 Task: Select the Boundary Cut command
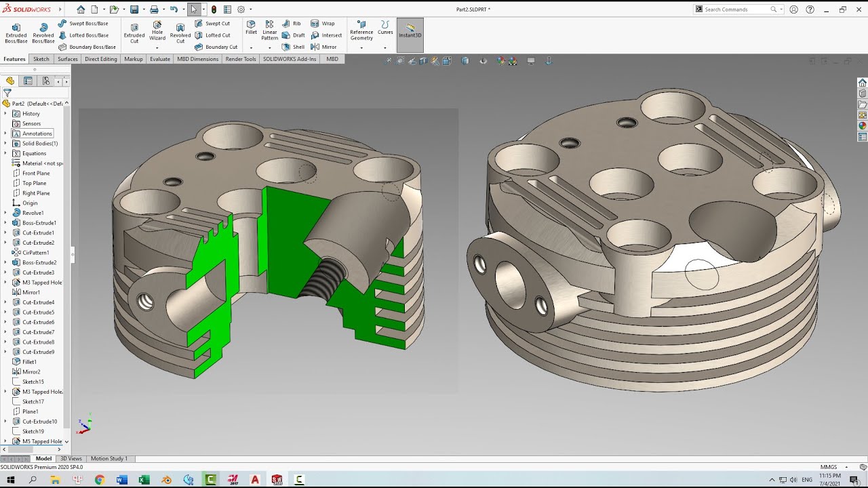coord(216,47)
